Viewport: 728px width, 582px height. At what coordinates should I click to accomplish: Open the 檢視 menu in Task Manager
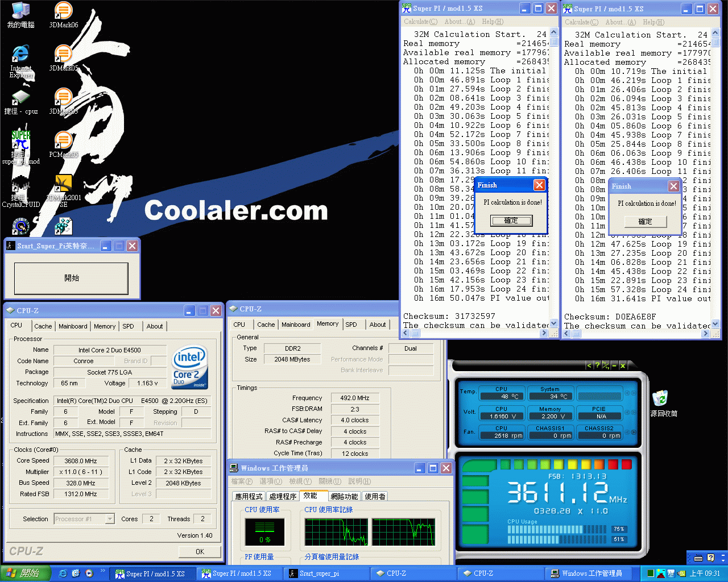click(x=300, y=481)
